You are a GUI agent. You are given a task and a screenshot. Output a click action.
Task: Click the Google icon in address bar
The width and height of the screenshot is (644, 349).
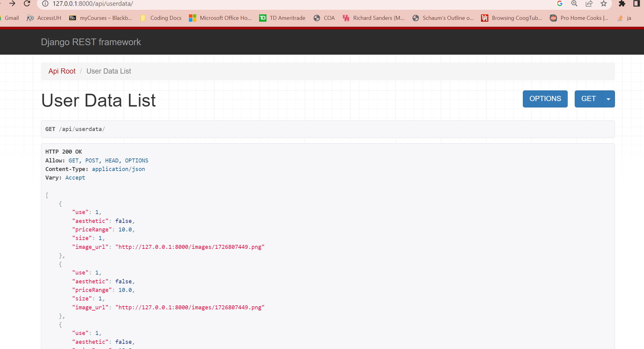[x=559, y=4]
